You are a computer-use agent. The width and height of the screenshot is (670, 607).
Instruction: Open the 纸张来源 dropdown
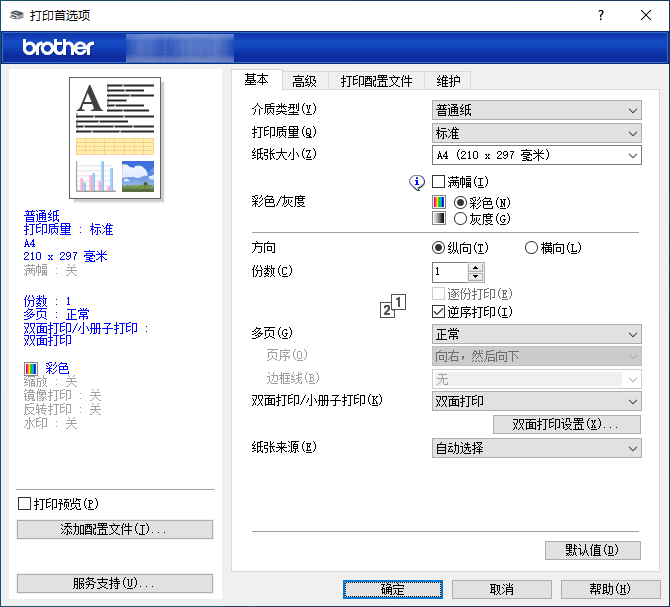pos(536,449)
